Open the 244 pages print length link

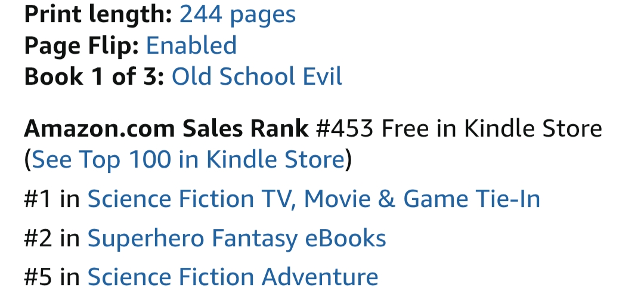click(237, 14)
